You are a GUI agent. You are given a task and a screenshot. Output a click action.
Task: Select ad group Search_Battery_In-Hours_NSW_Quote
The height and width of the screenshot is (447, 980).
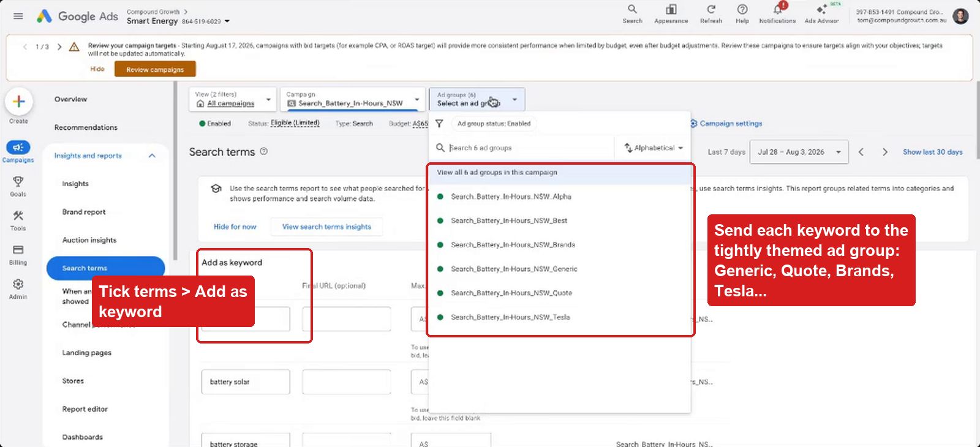(x=560, y=293)
